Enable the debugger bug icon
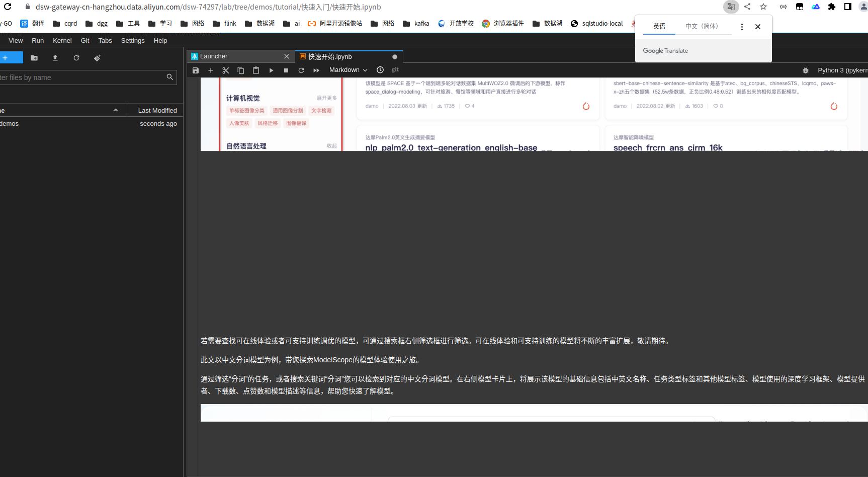This screenshot has width=868, height=477. (x=806, y=70)
